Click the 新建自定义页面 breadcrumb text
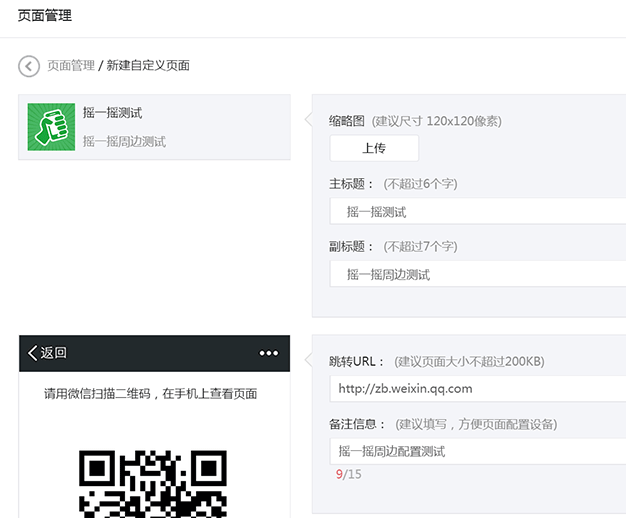The height and width of the screenshot is (518, 626). click(148, 65)
